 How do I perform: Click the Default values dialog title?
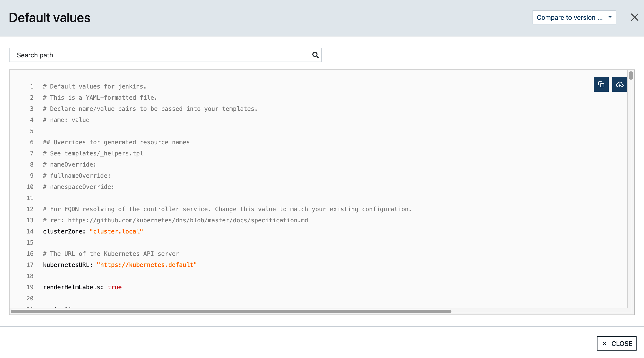50,17
